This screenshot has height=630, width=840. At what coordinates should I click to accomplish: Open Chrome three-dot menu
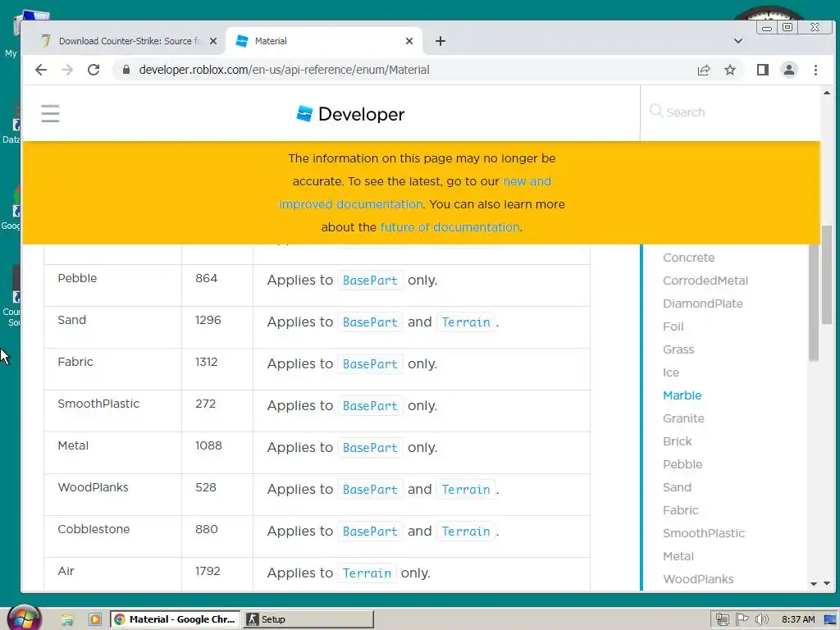pyautogui.click(x=815, y=70)
